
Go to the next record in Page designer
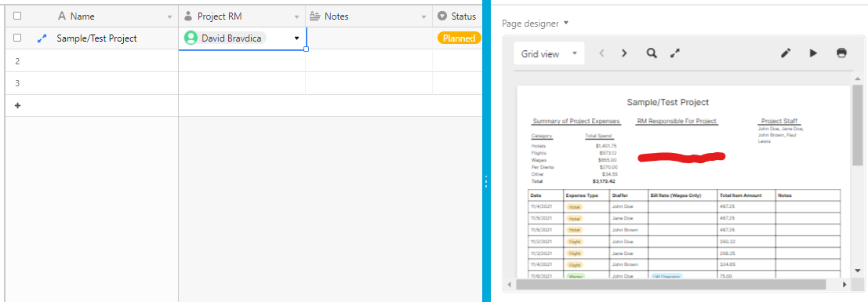click(624, 54)
